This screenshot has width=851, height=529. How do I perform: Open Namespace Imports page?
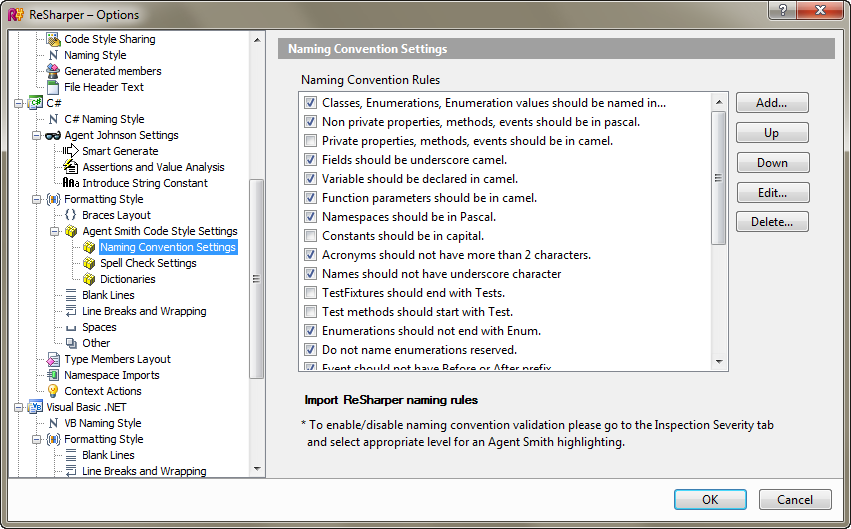pyautogui.click(x=112, y=375)
